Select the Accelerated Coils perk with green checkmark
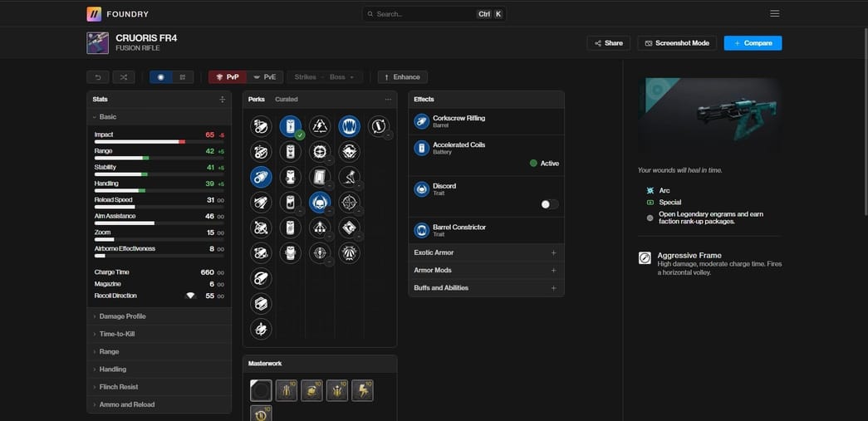This screenshot has height=421, width=868. (x=291, y=126)
